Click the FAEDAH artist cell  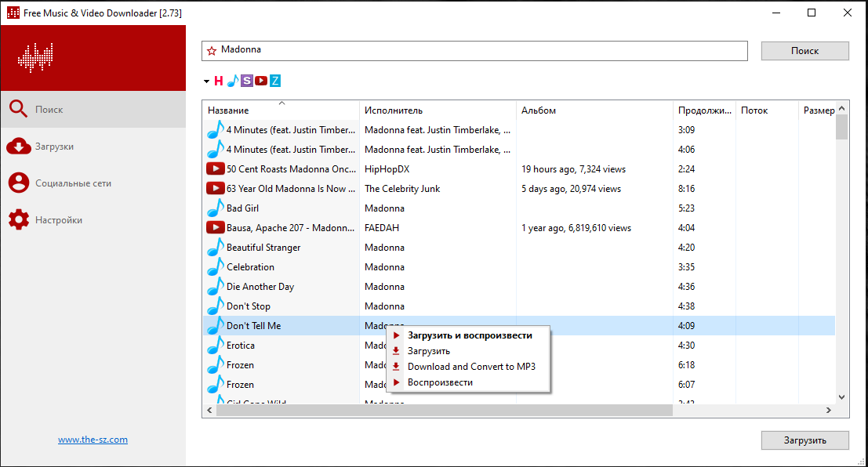point(382,227)
